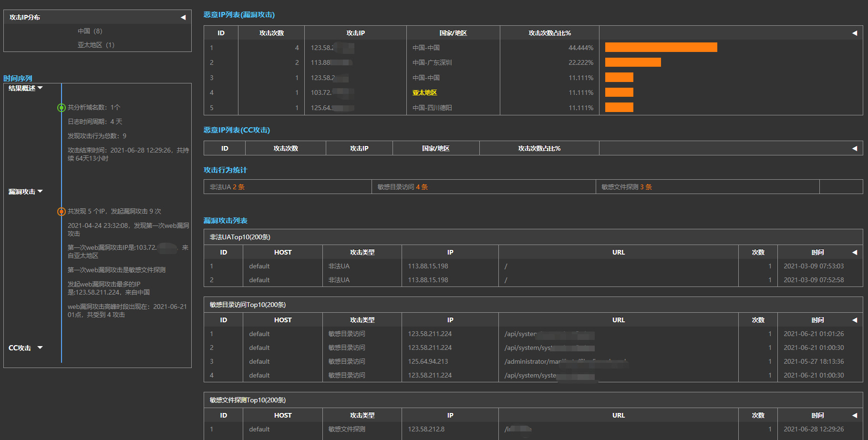
Task: Select the 中国-广东深圳 region cell
Action: click(432, 62)
